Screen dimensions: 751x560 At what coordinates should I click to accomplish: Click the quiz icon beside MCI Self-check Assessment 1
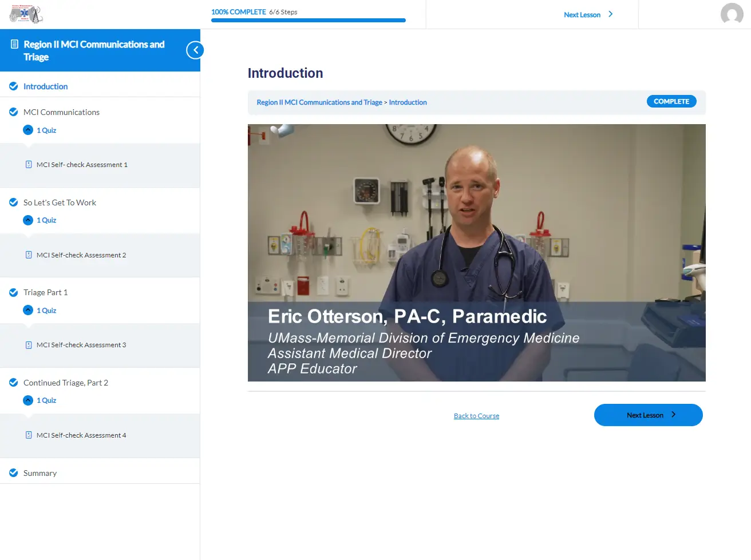point(29,165)
